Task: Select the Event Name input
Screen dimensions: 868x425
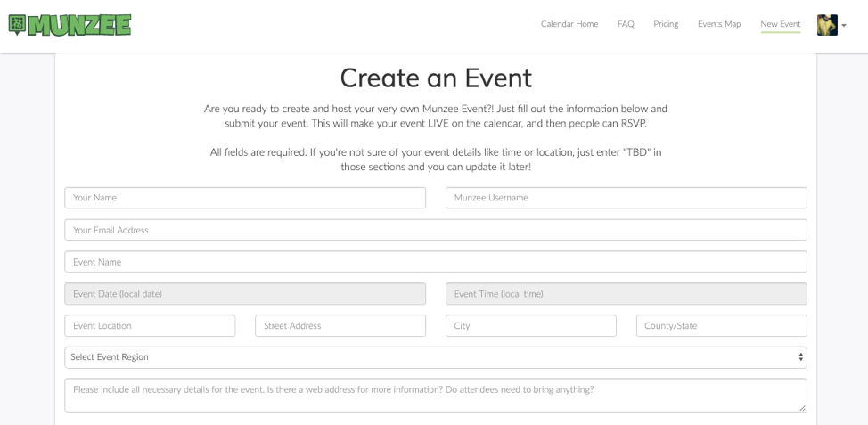Action: pos(436,262)
